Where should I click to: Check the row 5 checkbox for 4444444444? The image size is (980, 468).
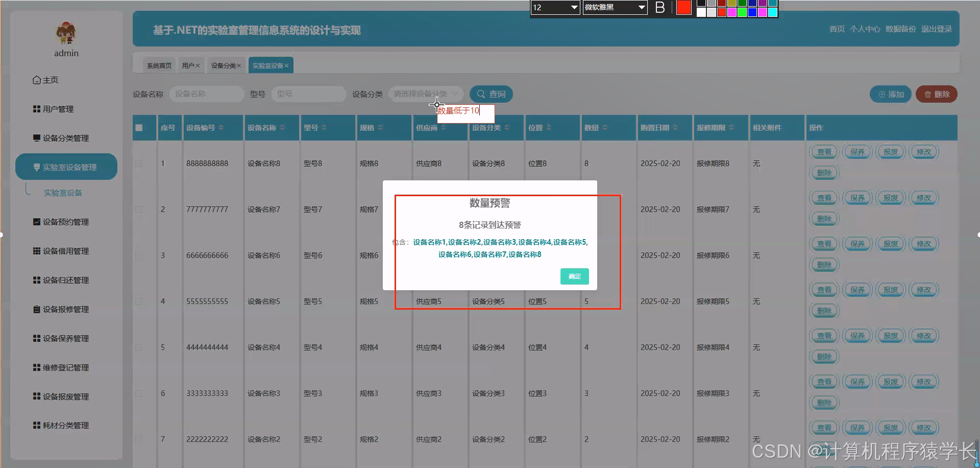pos(139,347)
